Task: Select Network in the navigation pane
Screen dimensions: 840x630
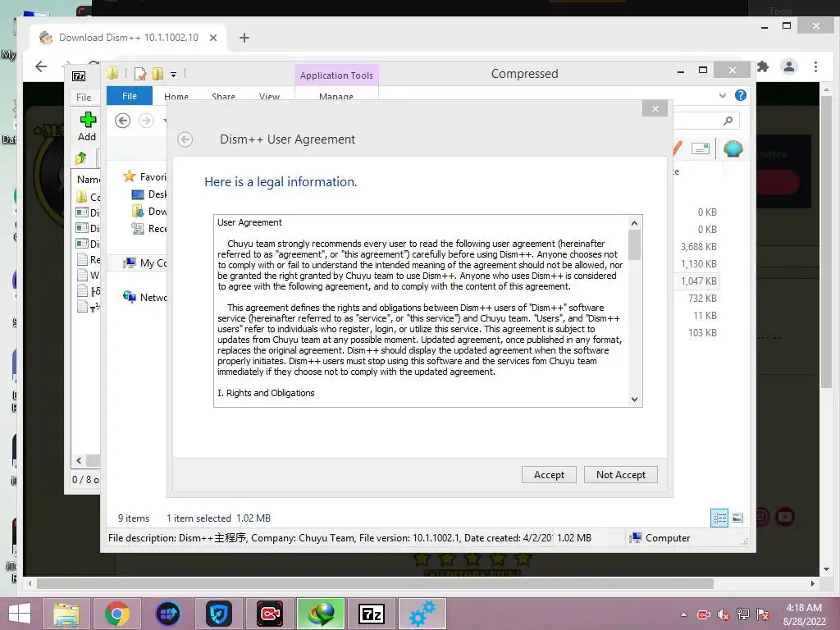Action: pos(144,297)
